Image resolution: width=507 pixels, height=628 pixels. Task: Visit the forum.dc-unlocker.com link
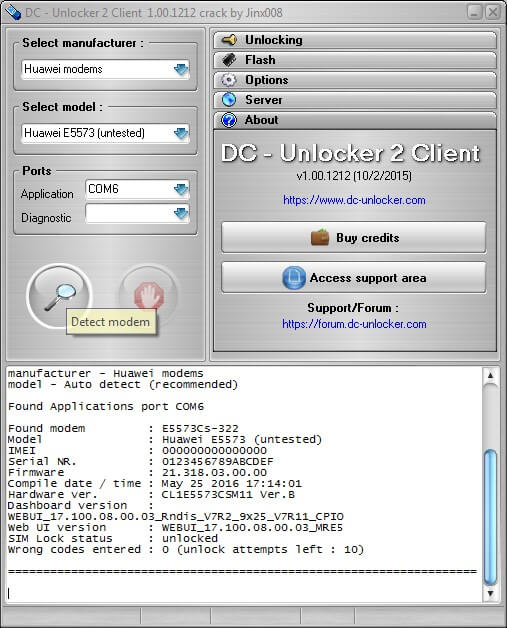[x=354, y=324]
